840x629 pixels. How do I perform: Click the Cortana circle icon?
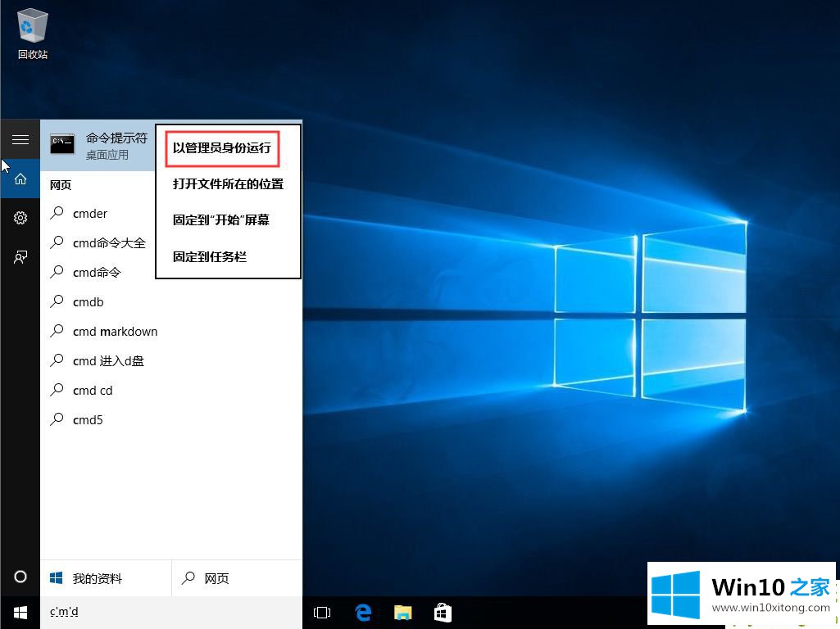[20, 577]
